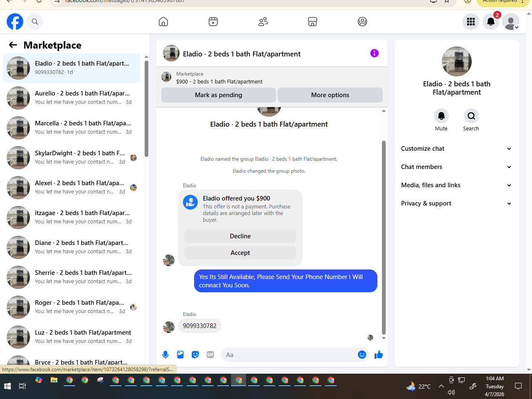The height and width of the screenshot is (399, 532).
Task: Open the Aurelio conversation
Action: [71, 98]
